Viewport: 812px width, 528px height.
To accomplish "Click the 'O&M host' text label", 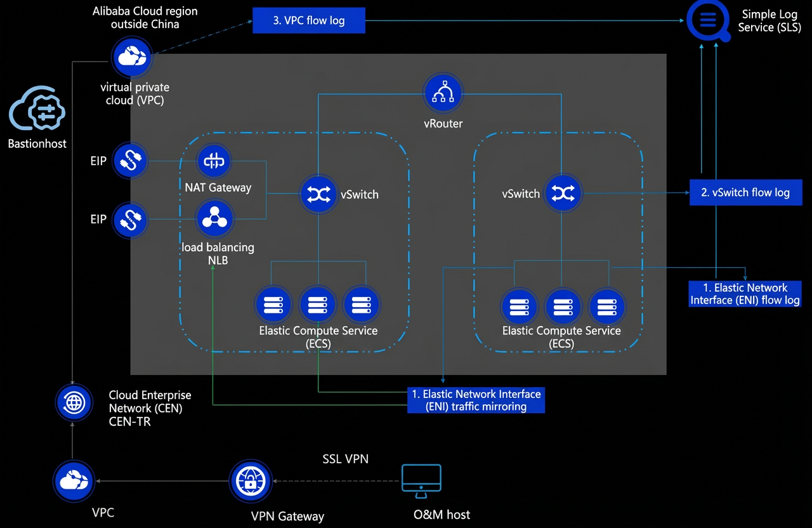I will click(x=442, y=515).
